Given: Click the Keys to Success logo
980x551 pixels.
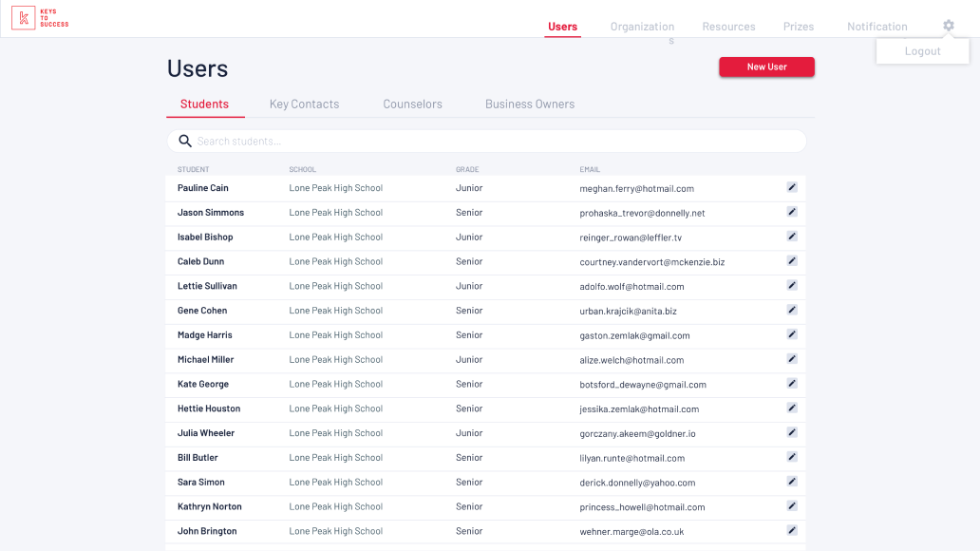Looking at the screenshot, I should coord(40,18).
